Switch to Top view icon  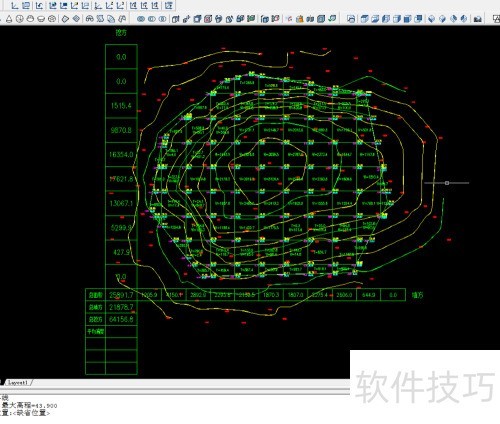(x=364, y=19)
